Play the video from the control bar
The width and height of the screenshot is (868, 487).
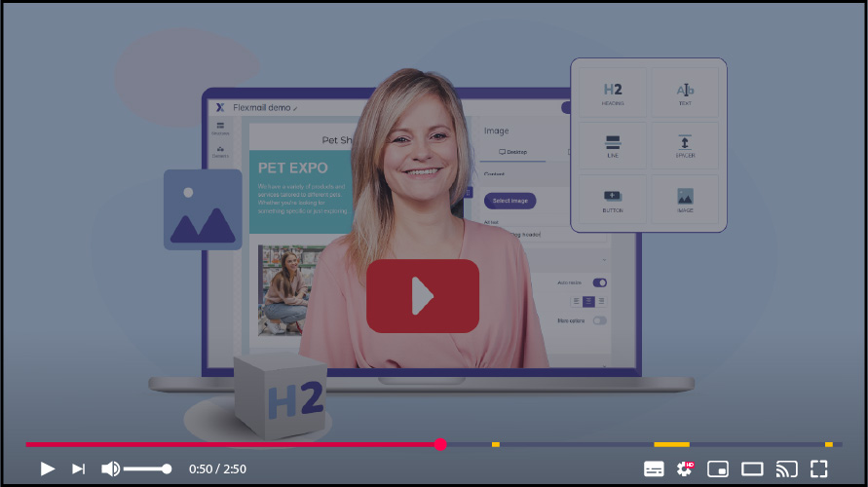(48, 468)
